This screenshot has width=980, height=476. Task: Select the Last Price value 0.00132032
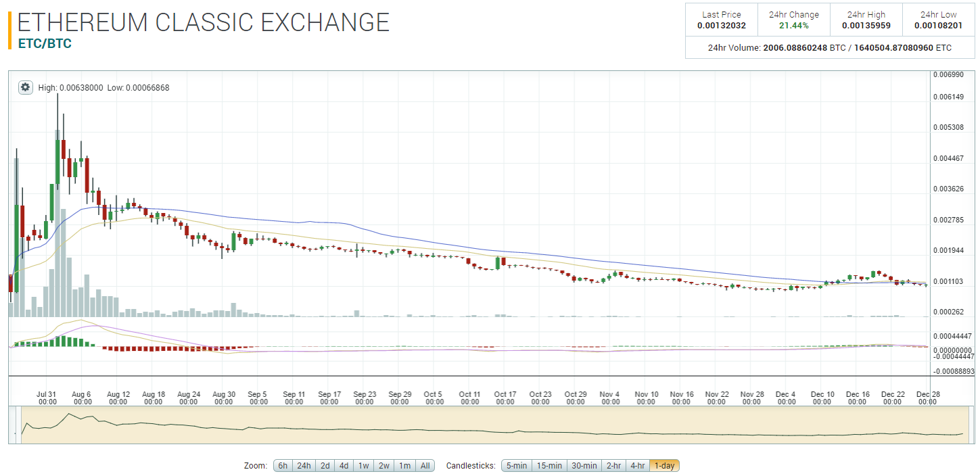point(722,26)
